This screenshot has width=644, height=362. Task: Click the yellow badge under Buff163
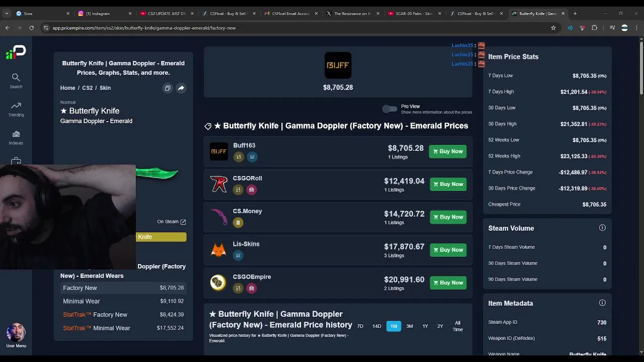pos(238,157)
